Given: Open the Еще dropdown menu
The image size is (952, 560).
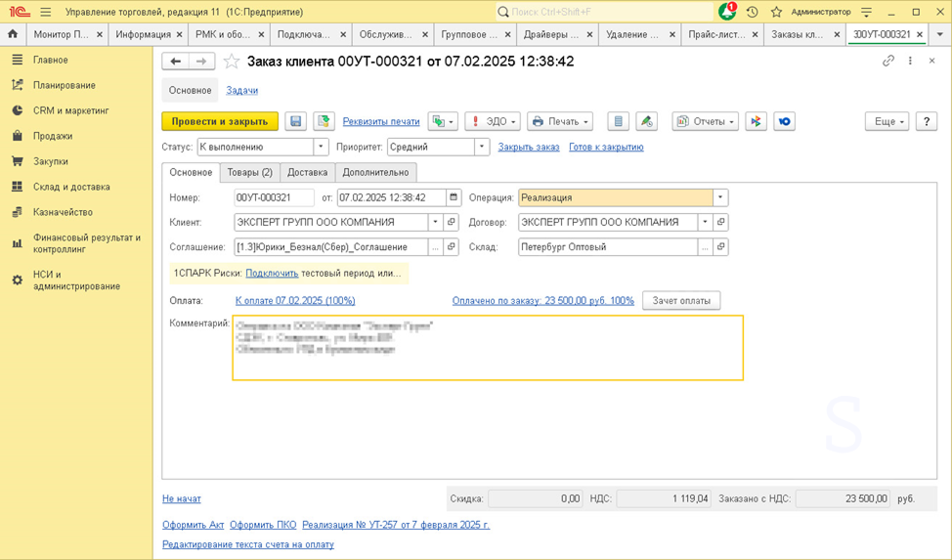Looking at the screenshot, I should point(887,121).
